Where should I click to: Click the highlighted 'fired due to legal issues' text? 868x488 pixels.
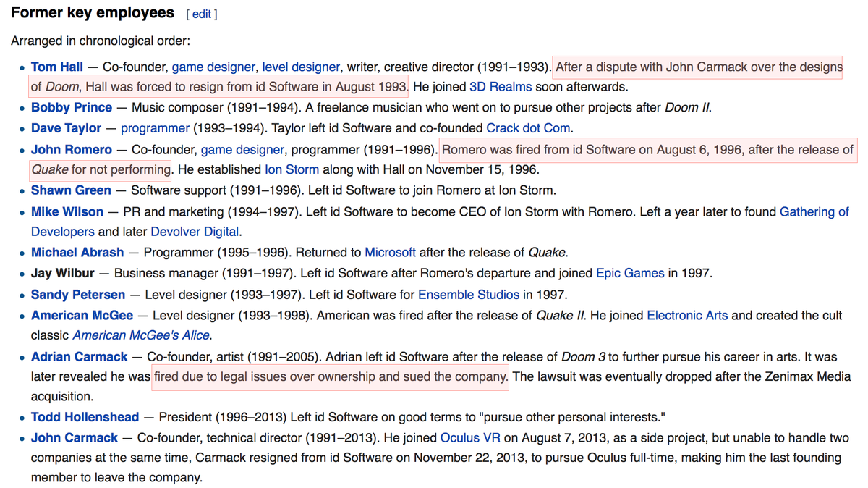[x=331, y=376]
